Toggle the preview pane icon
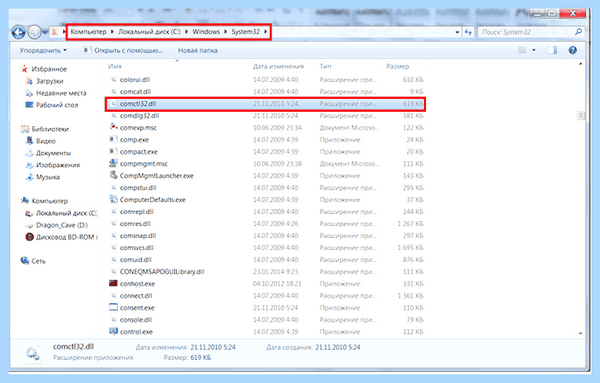Screen dimensions: 600x383 552,50
